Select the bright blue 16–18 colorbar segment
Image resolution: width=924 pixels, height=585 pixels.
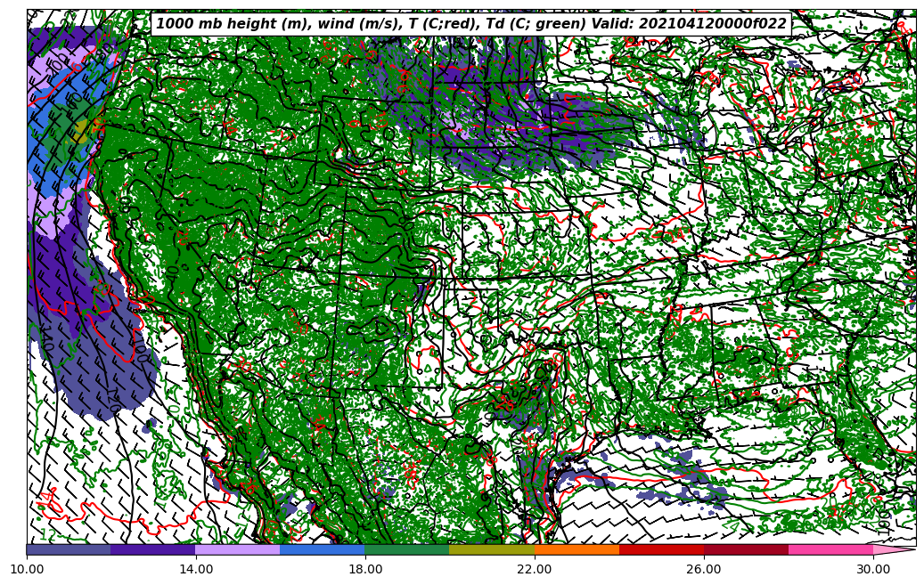pyautogui.click(x=323, y=549)
